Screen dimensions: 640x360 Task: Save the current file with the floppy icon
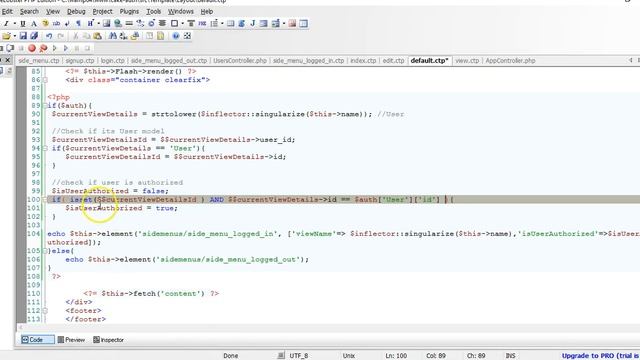pyautogui.click(x=23, y=36)
